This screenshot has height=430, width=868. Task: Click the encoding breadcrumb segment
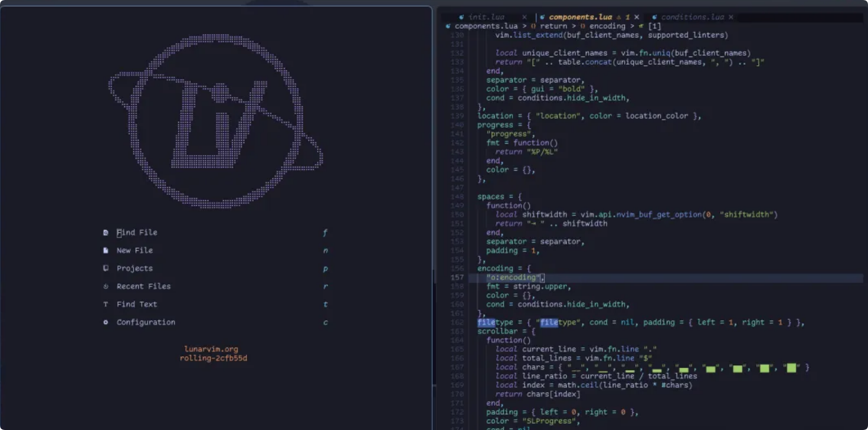coord(607,26)
